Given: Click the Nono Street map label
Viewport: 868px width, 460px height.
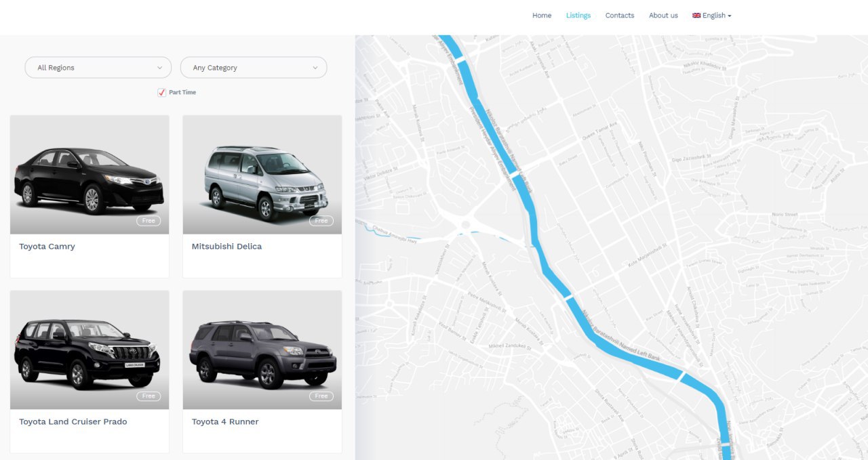Looking at the screenshot, I should pos(785,214).
